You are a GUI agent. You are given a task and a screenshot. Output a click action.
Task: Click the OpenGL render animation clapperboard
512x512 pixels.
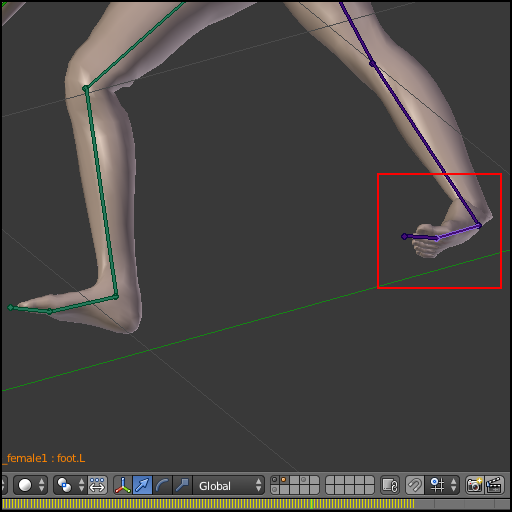(494, 485)
